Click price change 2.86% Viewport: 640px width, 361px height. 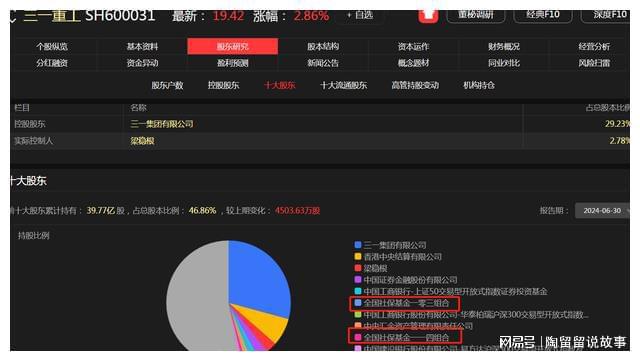311,16
